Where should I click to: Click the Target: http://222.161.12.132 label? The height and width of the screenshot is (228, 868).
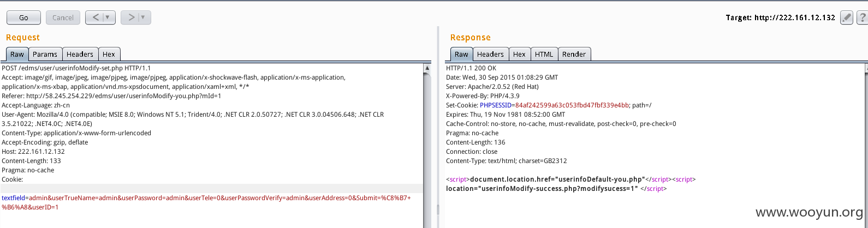tap(780, 17)
